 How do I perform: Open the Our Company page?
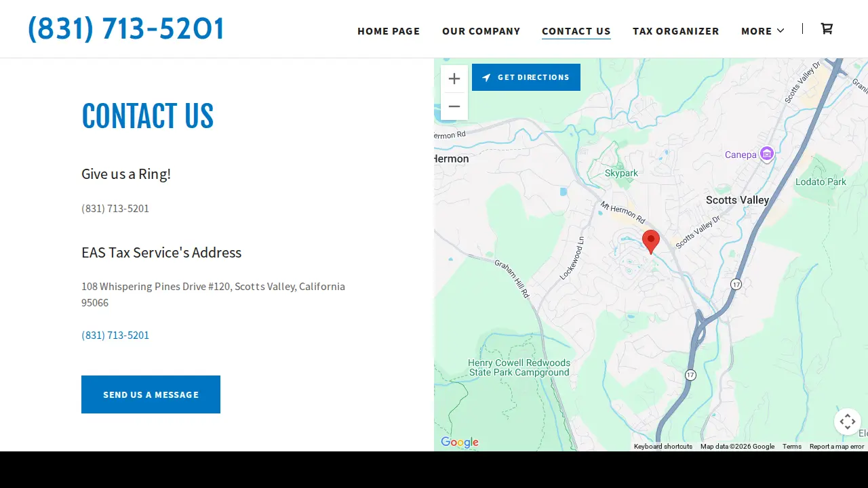(481, 31)
